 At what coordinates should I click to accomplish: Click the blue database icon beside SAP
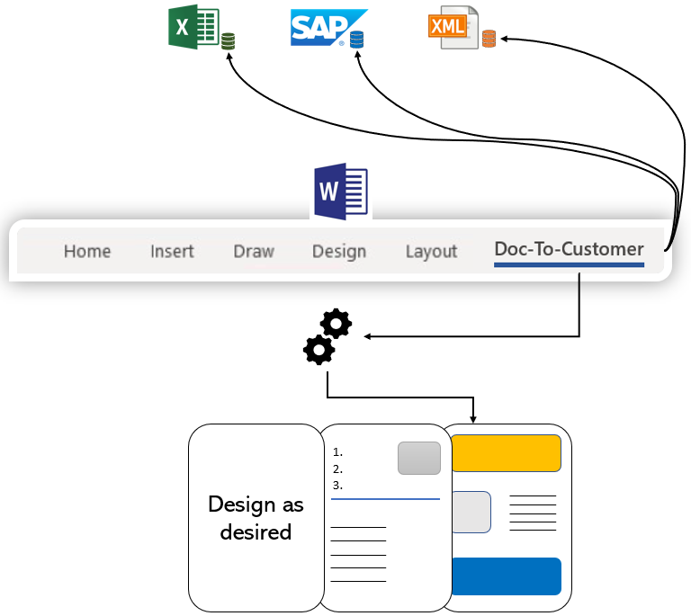click(x=356, y=40)
